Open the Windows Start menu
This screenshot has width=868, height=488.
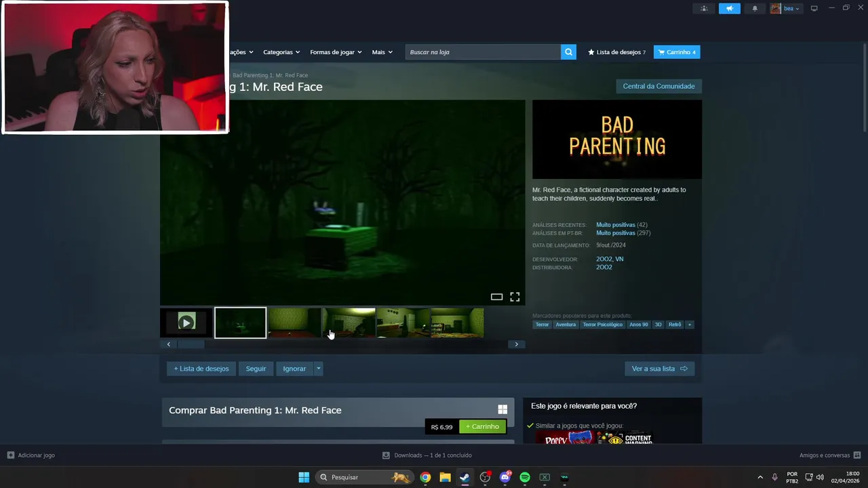[304, 477]
